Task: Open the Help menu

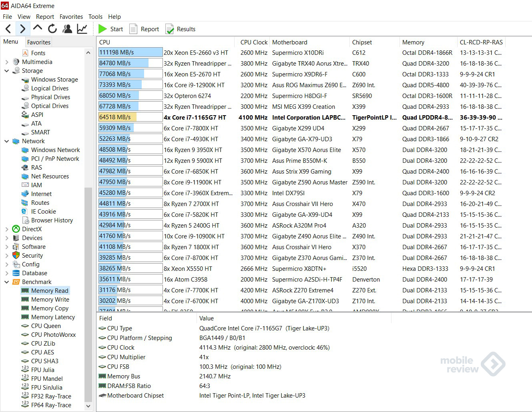Action: tap(114, 17)
